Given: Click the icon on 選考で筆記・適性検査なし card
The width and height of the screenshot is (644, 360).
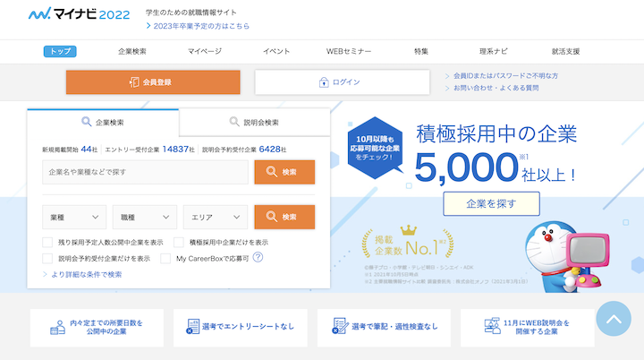Looking at the screenshot, I should [340, 326].
